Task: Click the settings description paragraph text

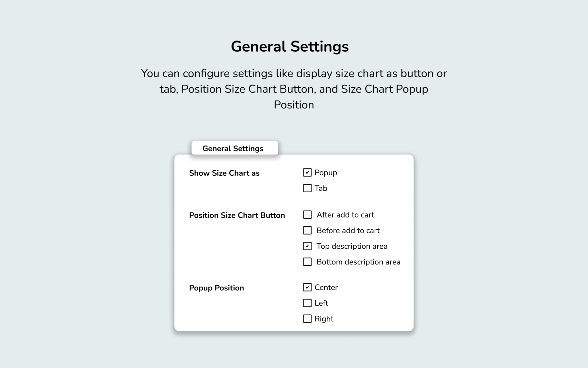Action: (x=294, y=89)
